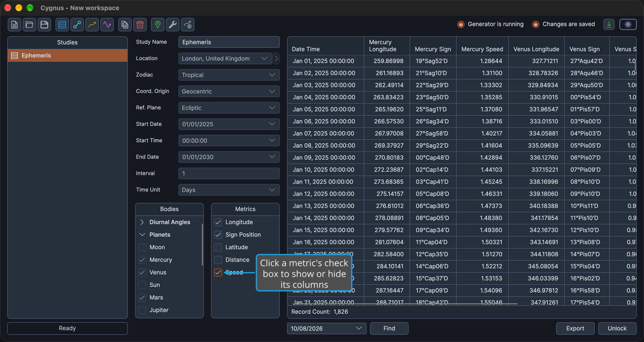Image resolution: width=644 pixels, height=342 pixels.
Task: Click the green download arrow icon
Action: point(609,24)
